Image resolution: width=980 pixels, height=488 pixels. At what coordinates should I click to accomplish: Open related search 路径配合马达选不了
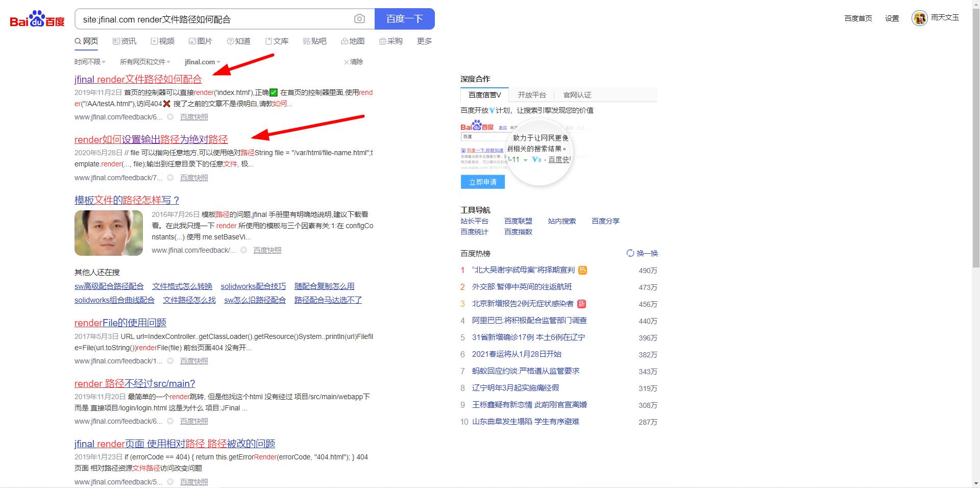tap(328, 300)
